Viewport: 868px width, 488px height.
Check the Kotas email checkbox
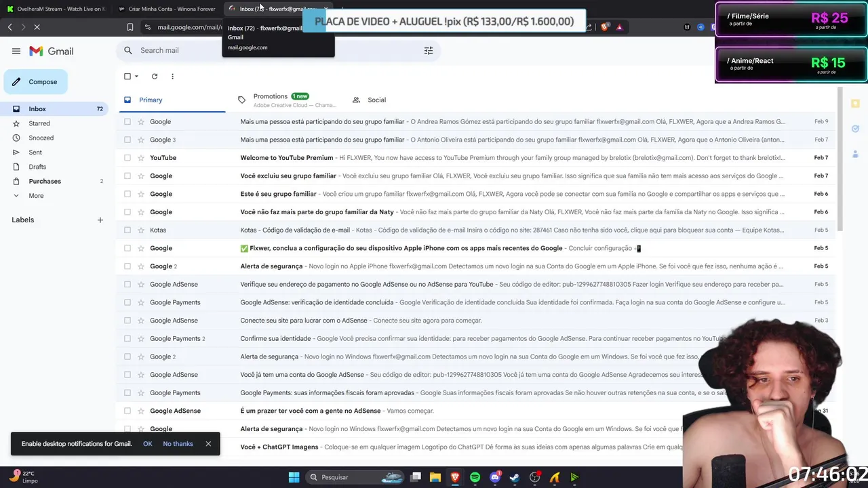click(127, 230)
